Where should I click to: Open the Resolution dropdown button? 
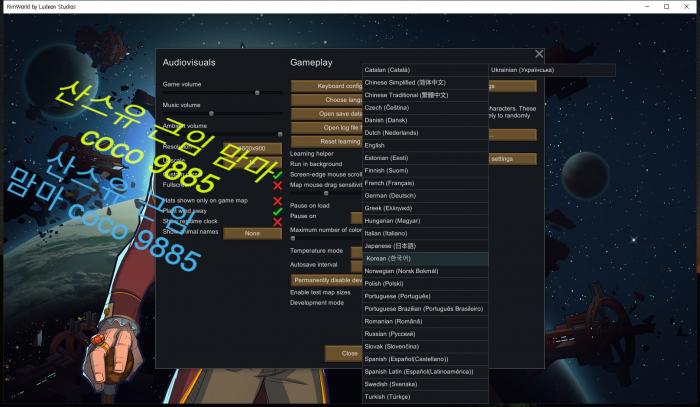point(252,148)
